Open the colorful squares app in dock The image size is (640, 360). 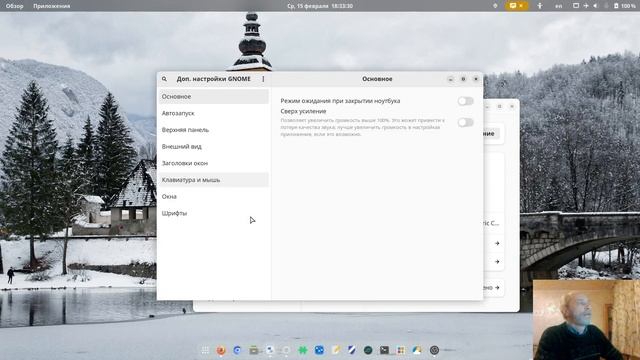(x=401, y=350)
